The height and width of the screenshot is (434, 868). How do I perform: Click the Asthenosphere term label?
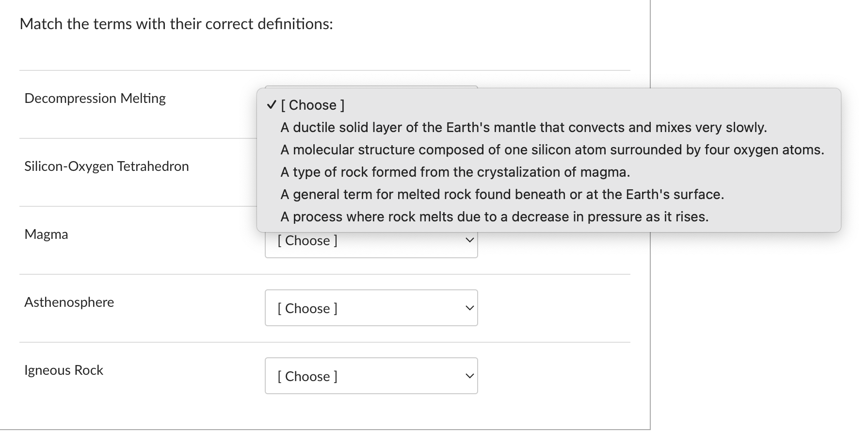tap(69, 302)
